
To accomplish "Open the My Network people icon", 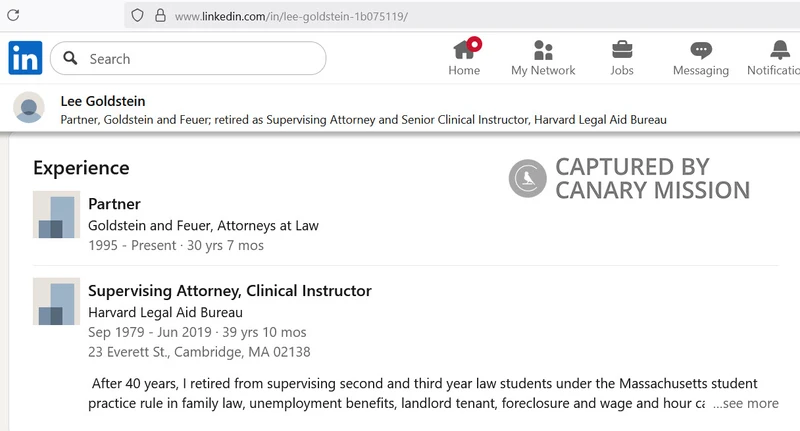I will tap(543, 50).
